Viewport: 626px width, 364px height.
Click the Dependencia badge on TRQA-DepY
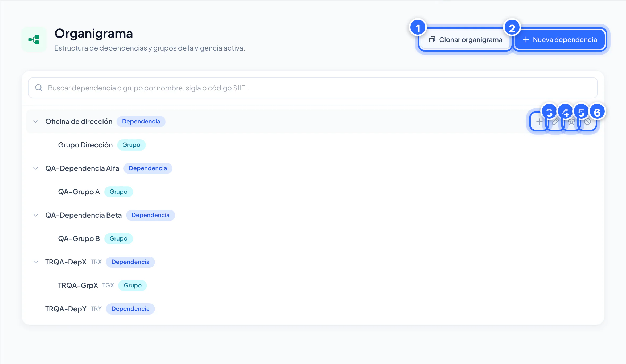[x=130, y=309]
